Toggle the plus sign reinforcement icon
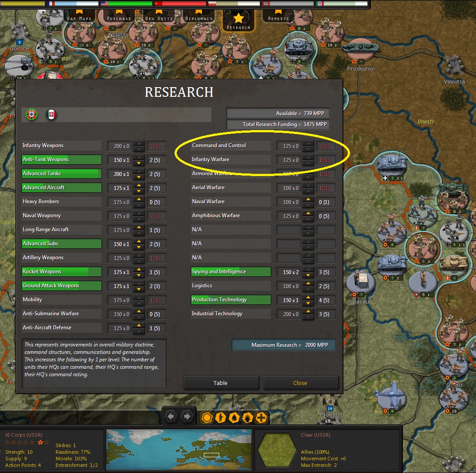Image resolution: width=476 pixels, height=473 pixels. click(261, 417)
